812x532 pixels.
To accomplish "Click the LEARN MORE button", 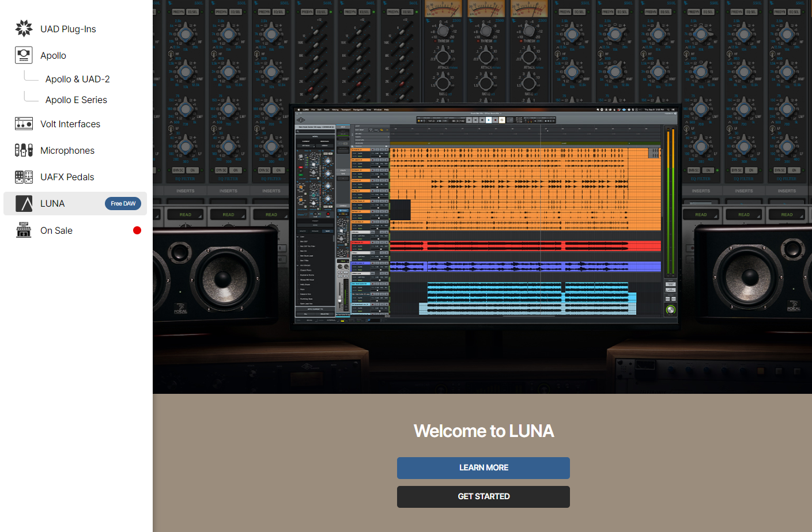I will [484, 468].
